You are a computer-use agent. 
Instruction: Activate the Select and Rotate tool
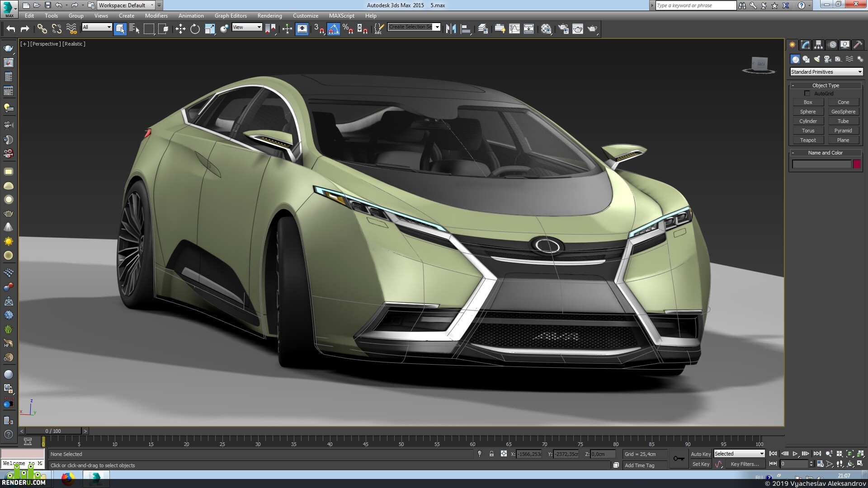pos(195,29)
